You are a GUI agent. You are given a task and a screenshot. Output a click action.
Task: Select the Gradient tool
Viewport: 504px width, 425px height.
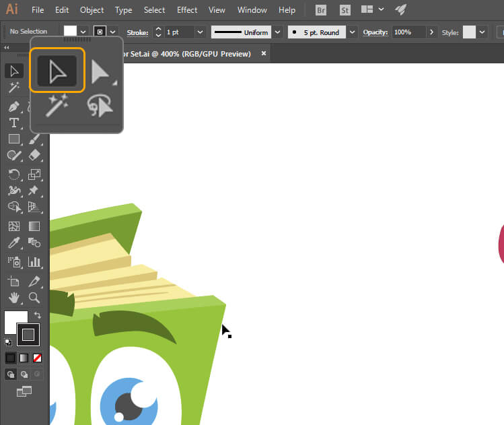34,226
